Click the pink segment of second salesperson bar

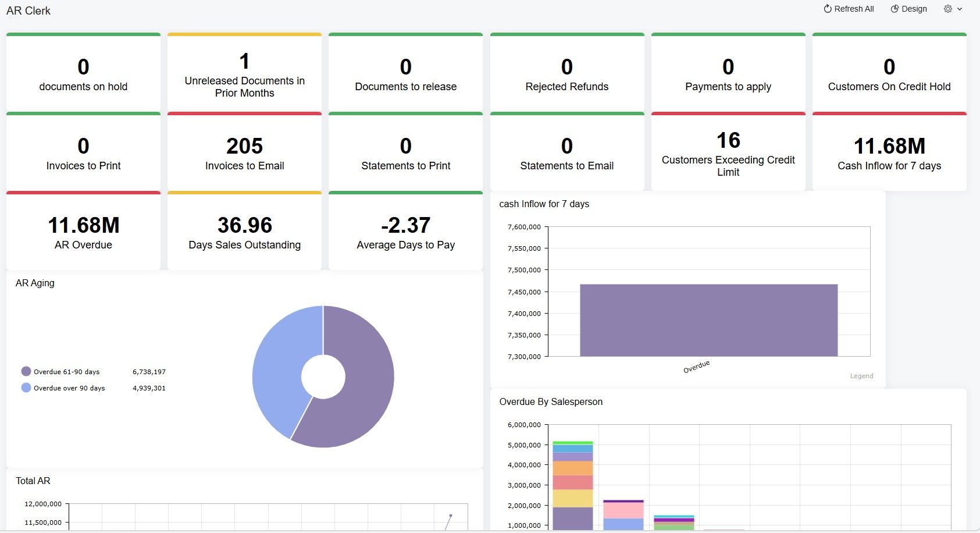pyautogui.click(x=623, y=510)
